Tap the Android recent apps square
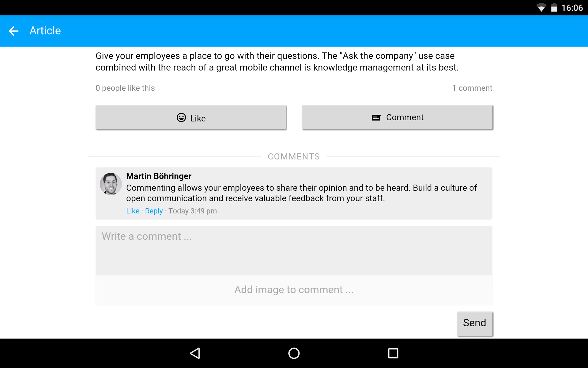This screenshot has width=588, height=368. pyautogui.click(x=393, y=353)
